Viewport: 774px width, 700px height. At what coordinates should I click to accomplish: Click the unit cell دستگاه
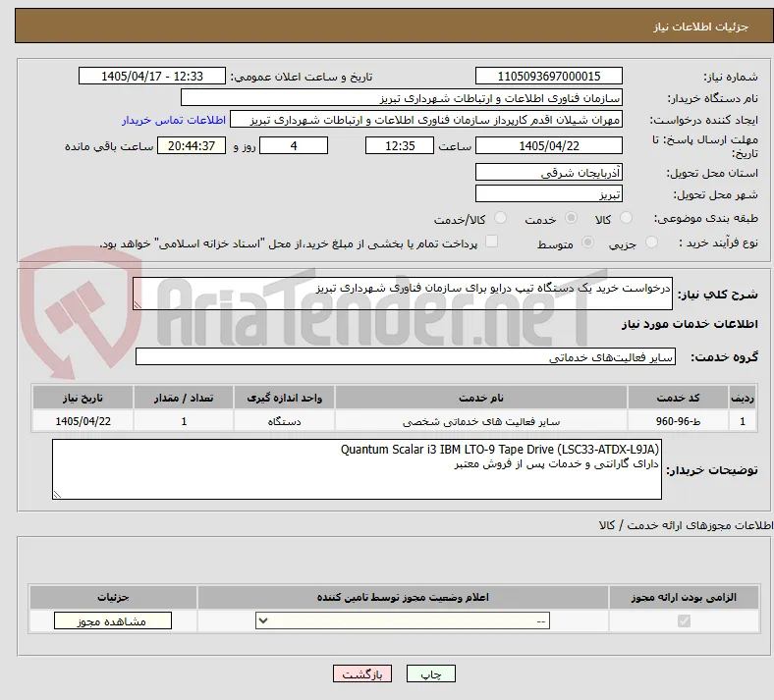(x=284, y=421)
